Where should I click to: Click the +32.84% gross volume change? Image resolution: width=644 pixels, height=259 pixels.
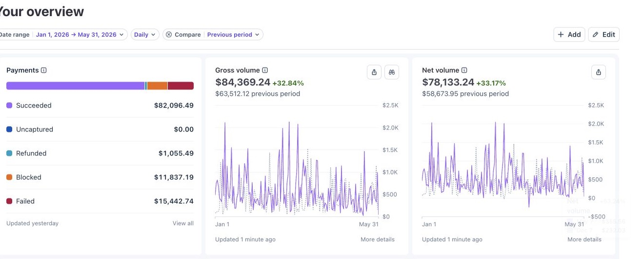tap(288, 83)
